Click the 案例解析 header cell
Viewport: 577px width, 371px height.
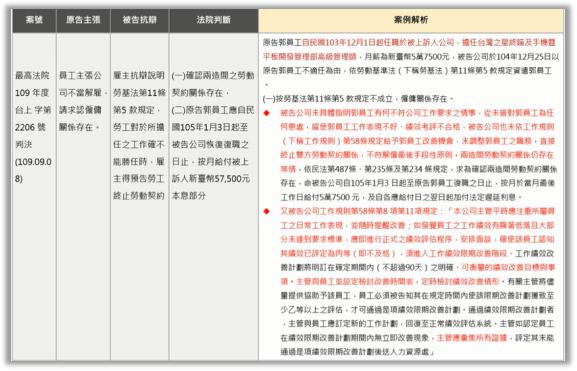point(411,20)
